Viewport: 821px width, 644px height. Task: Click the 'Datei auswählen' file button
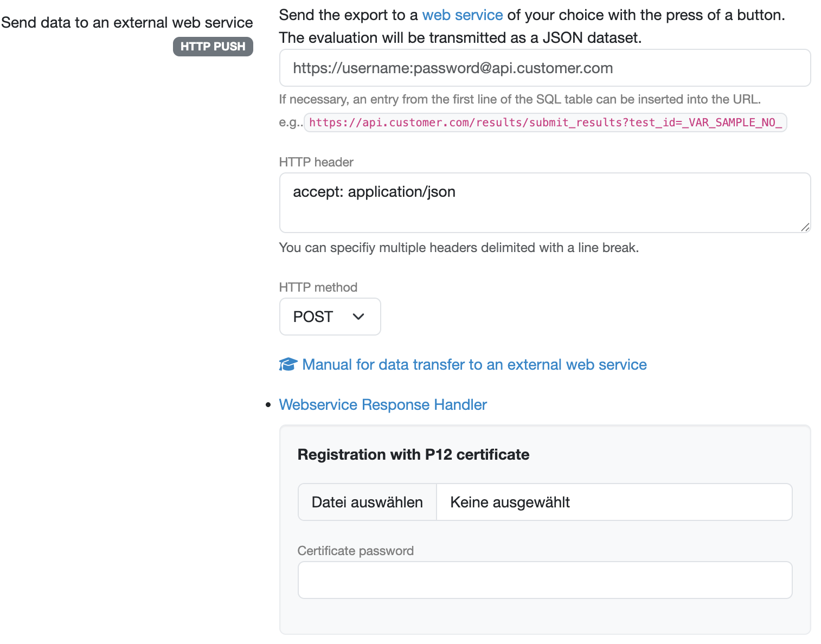pyautogui.click(x=367, y=502)
